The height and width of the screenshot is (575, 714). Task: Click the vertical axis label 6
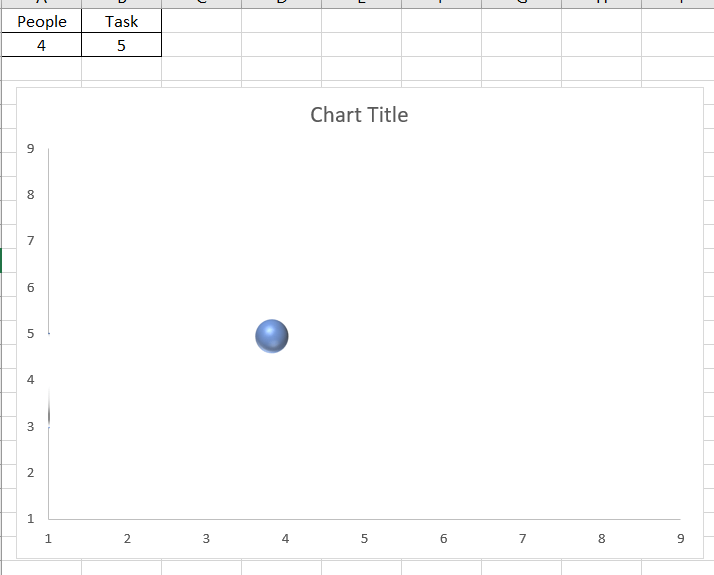click(31, 288)
